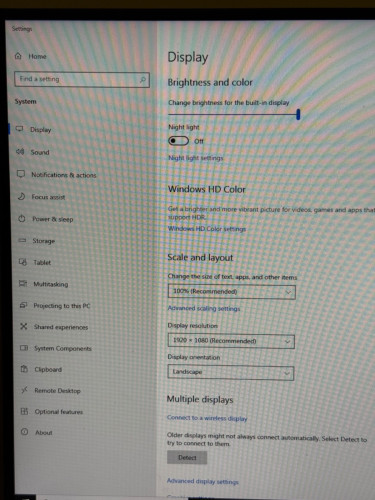This screenshot has height=500, width=375.
Task: Click the Find a setting box
Action: coord(82,80)
